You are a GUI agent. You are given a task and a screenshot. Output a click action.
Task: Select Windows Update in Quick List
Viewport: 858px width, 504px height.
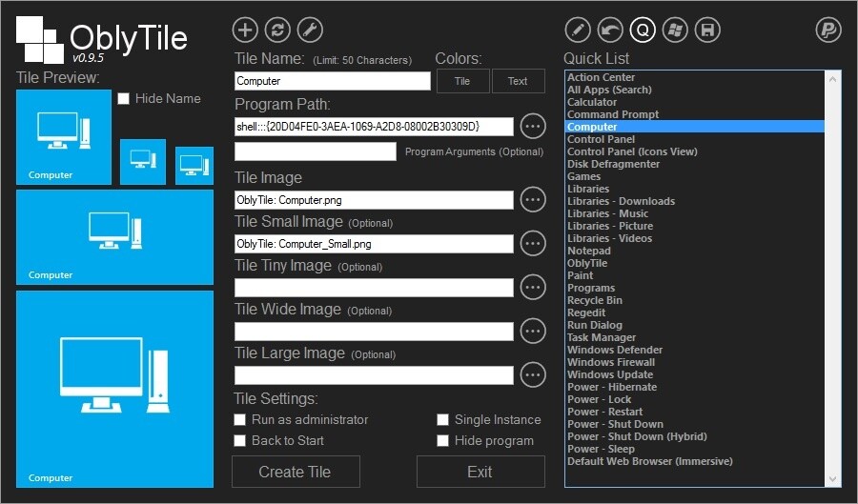[x=609, y=374]
